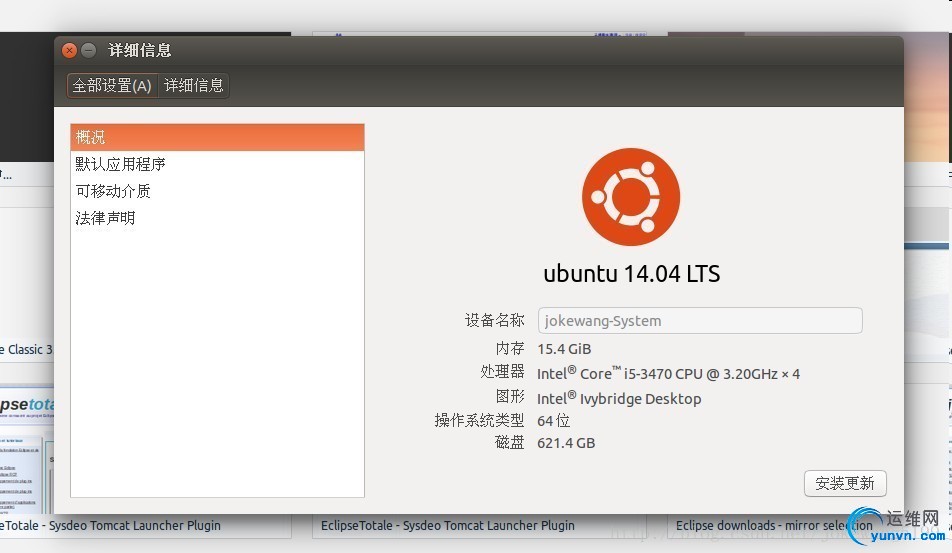This screenshot has width=952, height=553.
Task: Click the 全部设置(A) button
Action: [x=112, y=86]
